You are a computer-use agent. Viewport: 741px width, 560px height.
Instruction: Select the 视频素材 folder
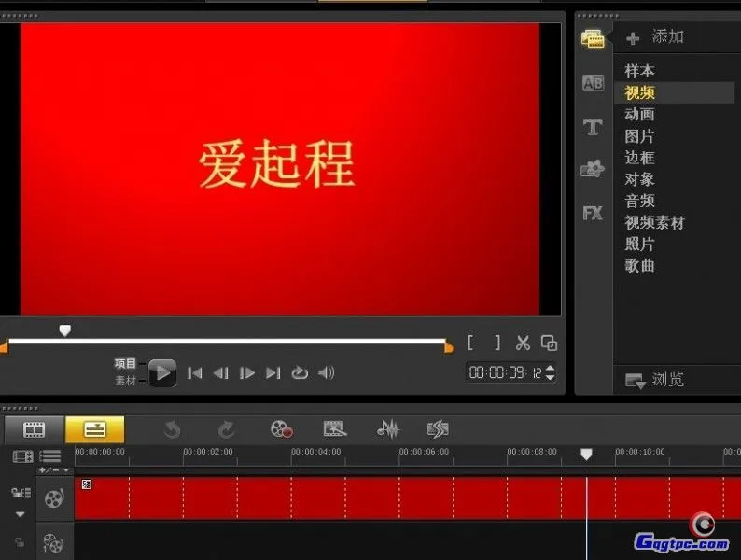point(654,222)
